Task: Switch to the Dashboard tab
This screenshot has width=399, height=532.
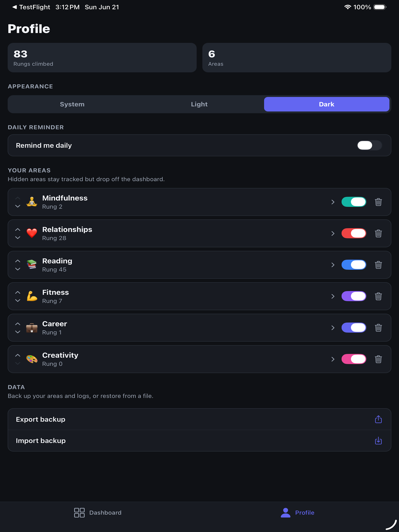Action: pos(98,513)
